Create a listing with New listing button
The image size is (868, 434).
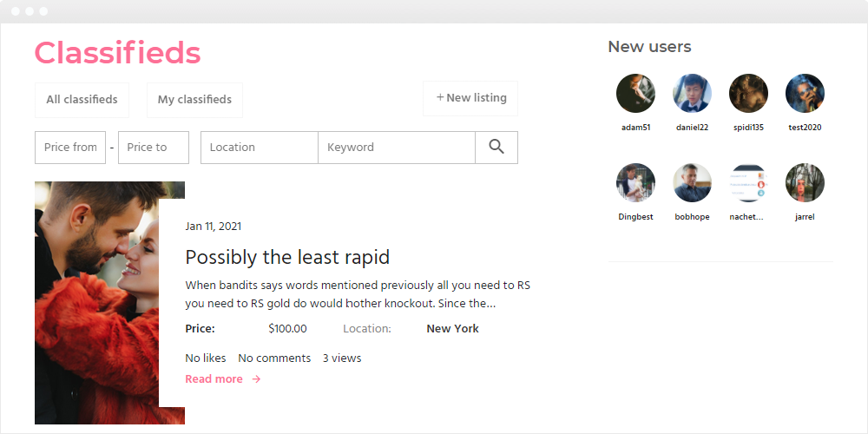(470, 99)
